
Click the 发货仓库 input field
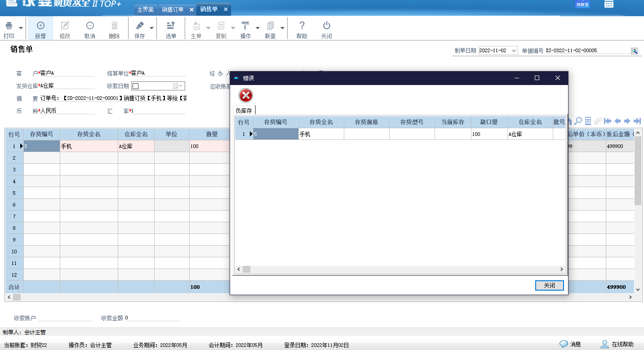tap(67, 86)
